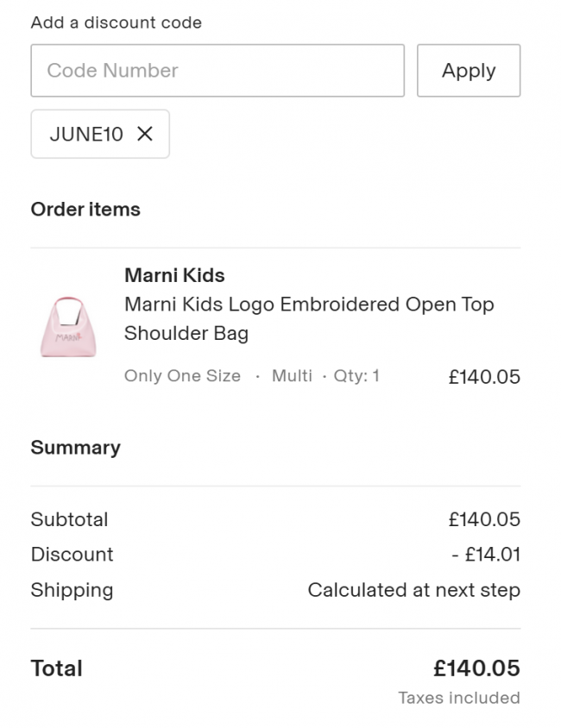Click the 'Taxes included' note
Screen dimensions: 561x728
tap(459, 698)
